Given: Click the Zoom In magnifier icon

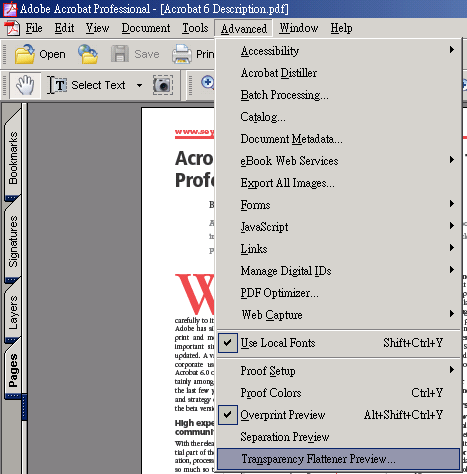Looking at the screenshot, I should pyautogui.click(x=208, y=82).
